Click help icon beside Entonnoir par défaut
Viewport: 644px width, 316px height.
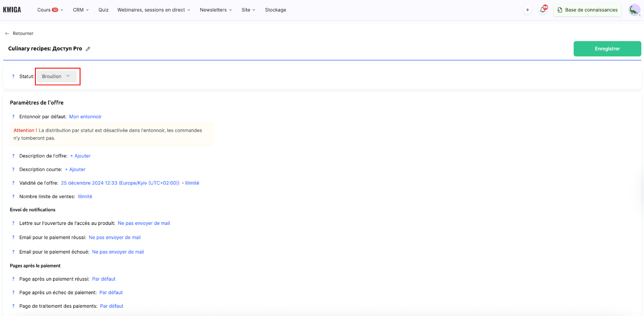[13, 117]
